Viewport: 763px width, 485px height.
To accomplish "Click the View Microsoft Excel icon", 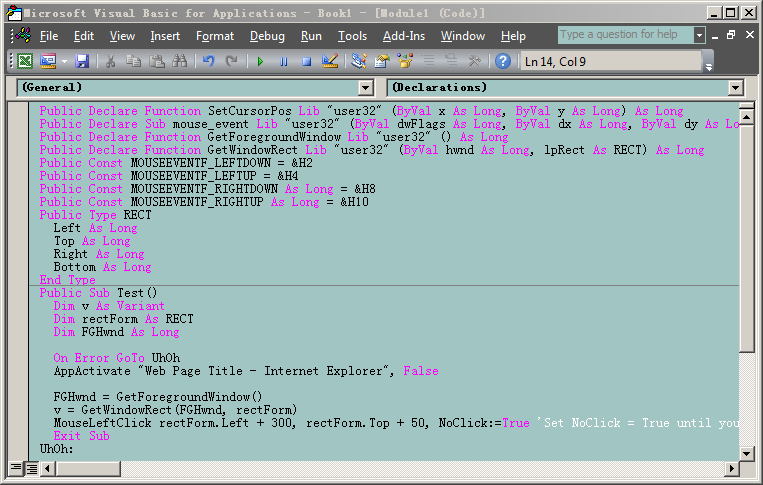I will coord(25,61).
